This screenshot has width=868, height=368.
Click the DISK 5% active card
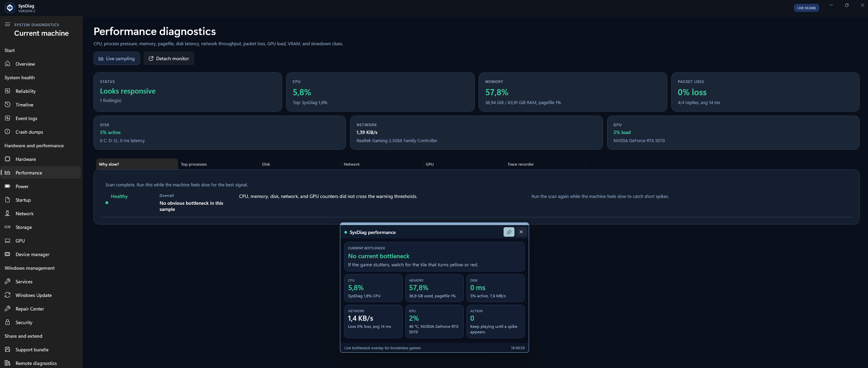click(x=219, y=133)
